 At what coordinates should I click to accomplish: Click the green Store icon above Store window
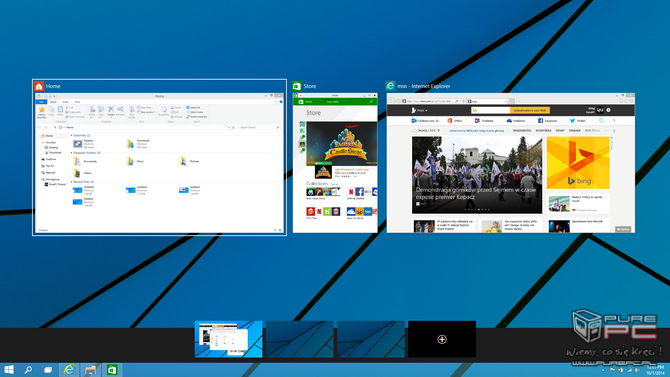[297, 86]
